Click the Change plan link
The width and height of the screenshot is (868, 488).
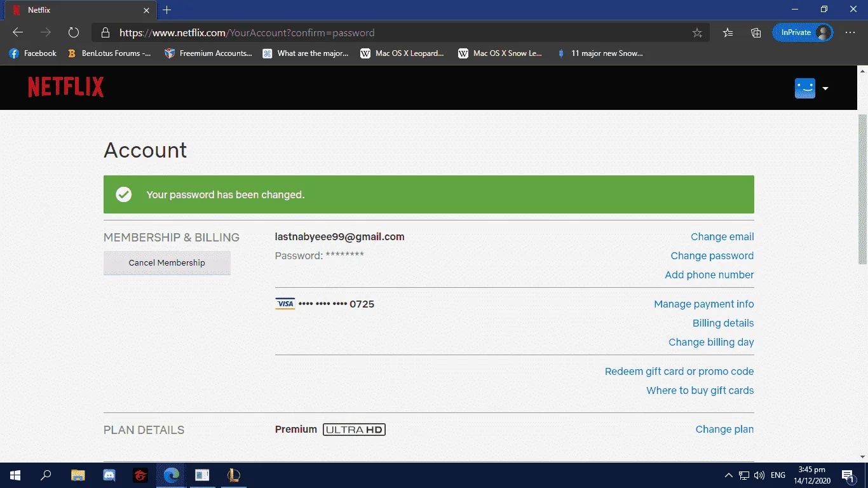coord(724,430)
